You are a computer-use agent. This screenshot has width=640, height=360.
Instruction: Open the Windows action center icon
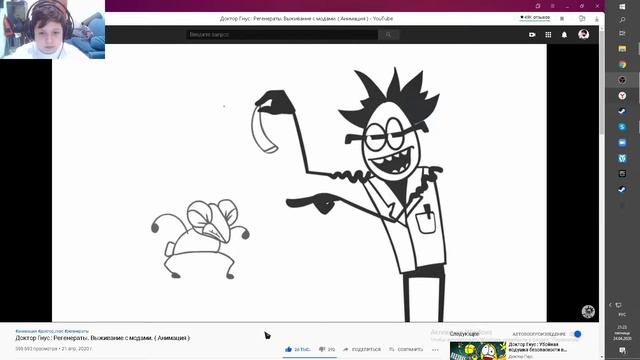622,350
